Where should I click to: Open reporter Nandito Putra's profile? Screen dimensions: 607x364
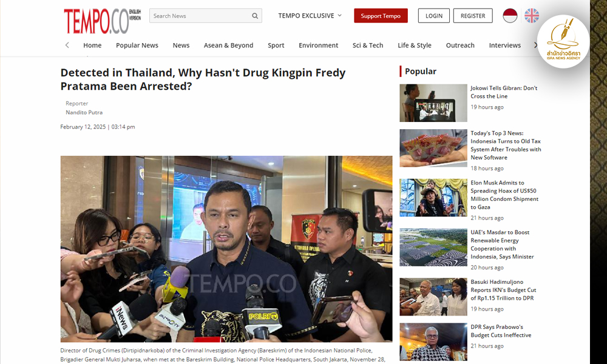(x=84, y=112)
